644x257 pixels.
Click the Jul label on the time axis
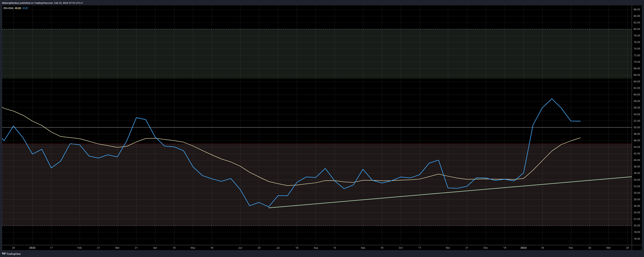[x=278, y=248]
